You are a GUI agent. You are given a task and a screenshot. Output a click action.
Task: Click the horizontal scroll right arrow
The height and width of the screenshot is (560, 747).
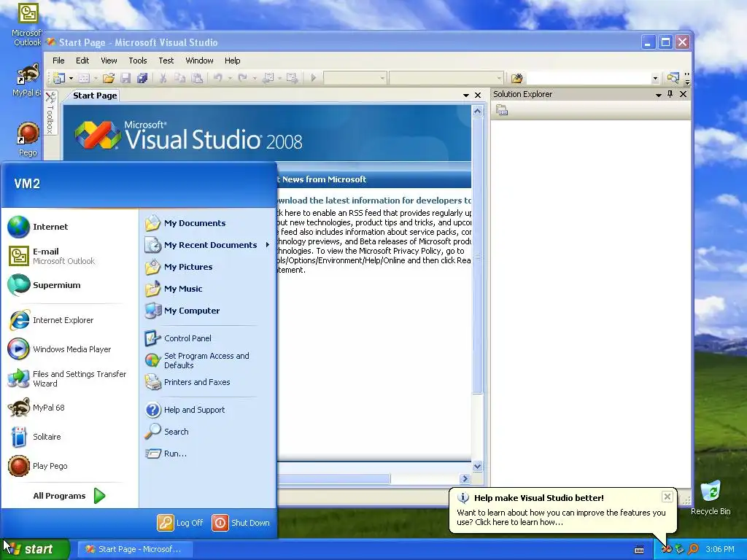point(465,478)
